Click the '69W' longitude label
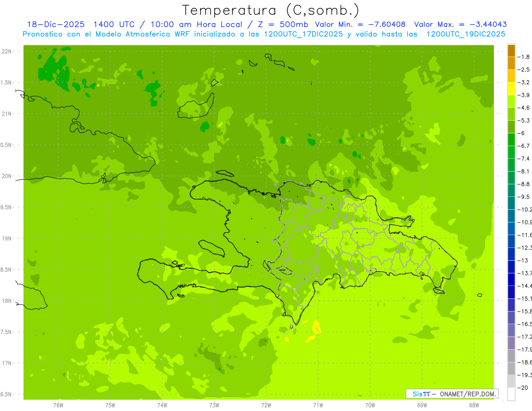The image size is (532, 411). point(422,405)
